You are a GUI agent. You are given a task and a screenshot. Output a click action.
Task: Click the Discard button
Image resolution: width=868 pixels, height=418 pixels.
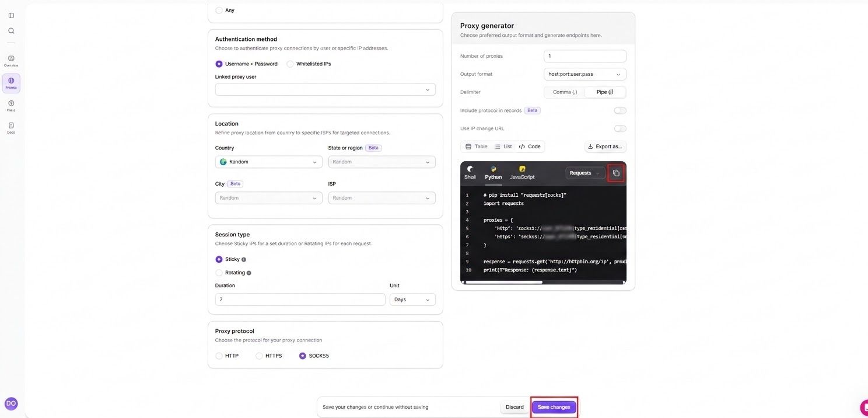[514, 407]
